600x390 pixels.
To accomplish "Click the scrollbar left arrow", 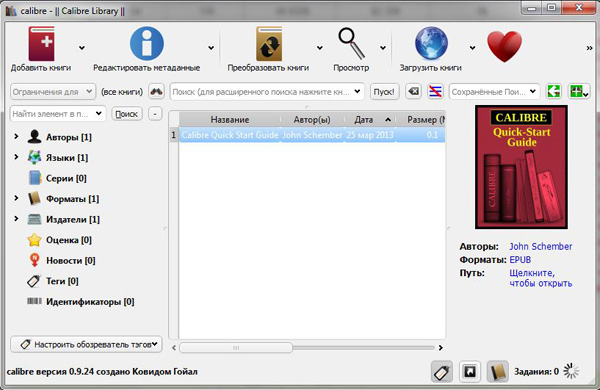I will pos(174,348).
